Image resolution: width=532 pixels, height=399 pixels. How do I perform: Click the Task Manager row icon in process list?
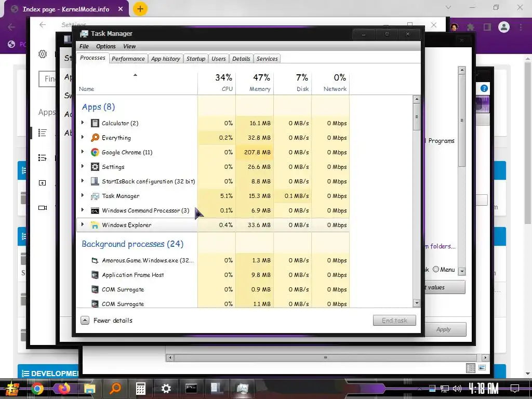[95, 196]
